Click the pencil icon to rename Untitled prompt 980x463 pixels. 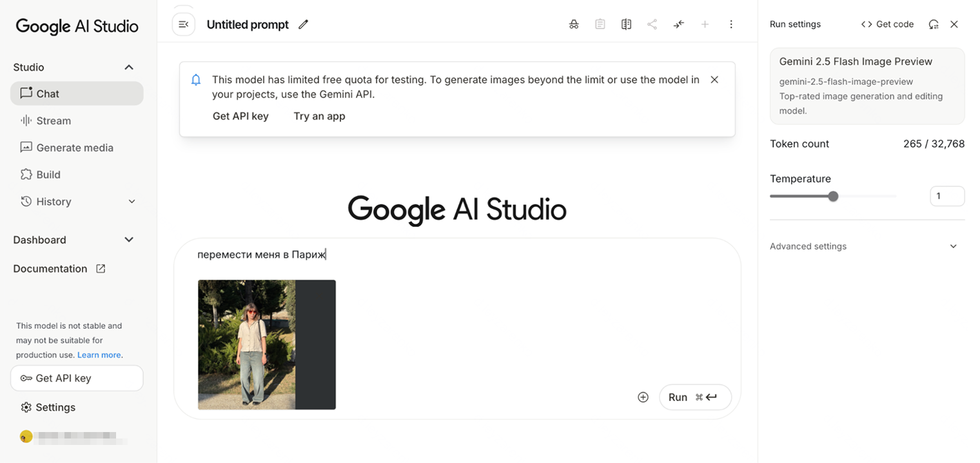(x=303, y=25)
